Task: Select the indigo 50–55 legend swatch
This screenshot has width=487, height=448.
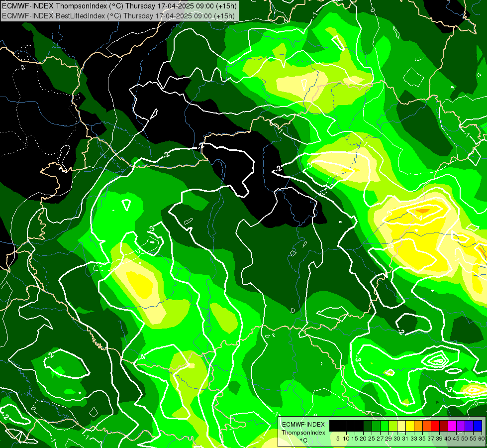Action: coord(469,426)
